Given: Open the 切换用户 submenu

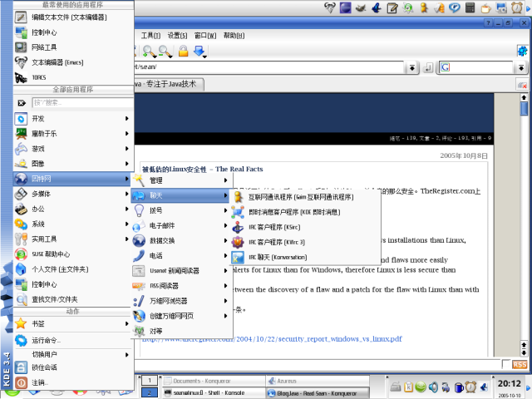Looking at the screenshot, I should (73, 354).
